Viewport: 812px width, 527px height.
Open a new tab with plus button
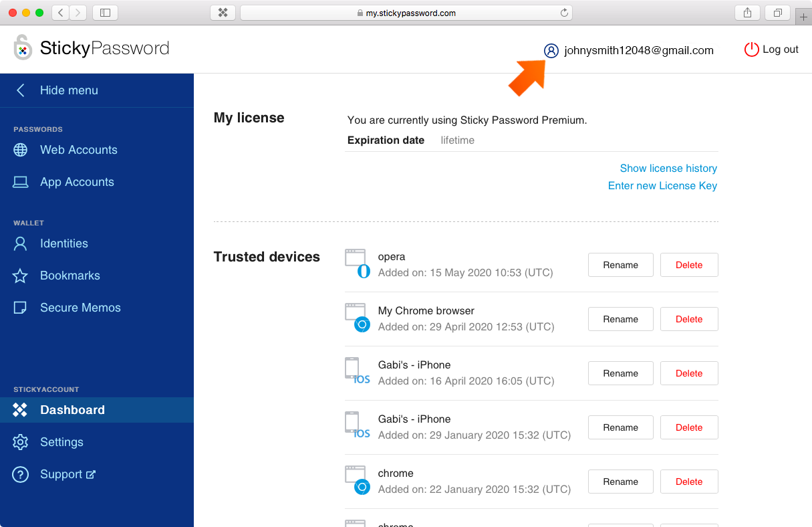pyautogui.click(x=804, y=17)
